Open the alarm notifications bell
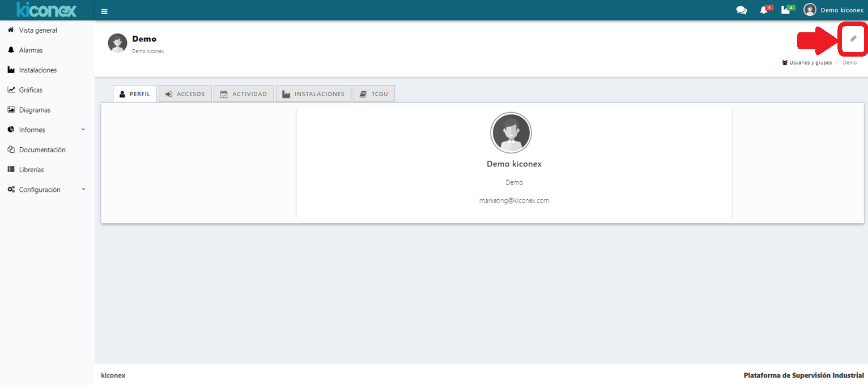Screen dimensions: 868x385 point(764,10)
